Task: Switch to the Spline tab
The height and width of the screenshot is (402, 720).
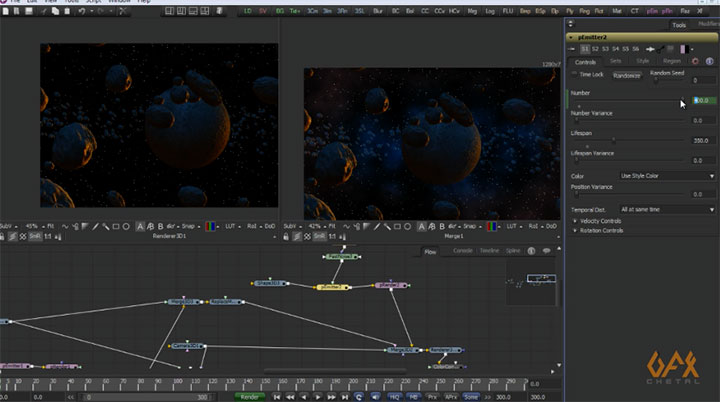Action: tap(513, 251)
